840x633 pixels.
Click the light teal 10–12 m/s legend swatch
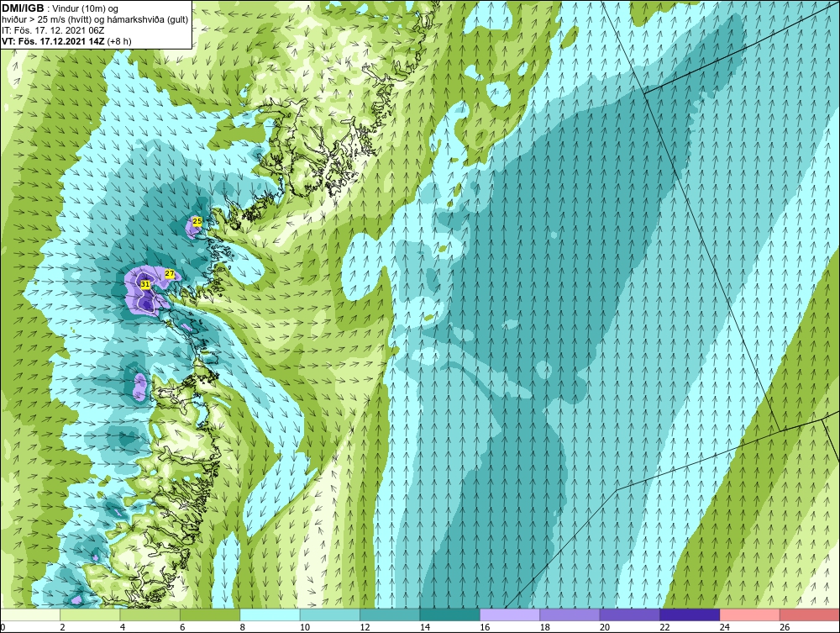click(330, 615)
